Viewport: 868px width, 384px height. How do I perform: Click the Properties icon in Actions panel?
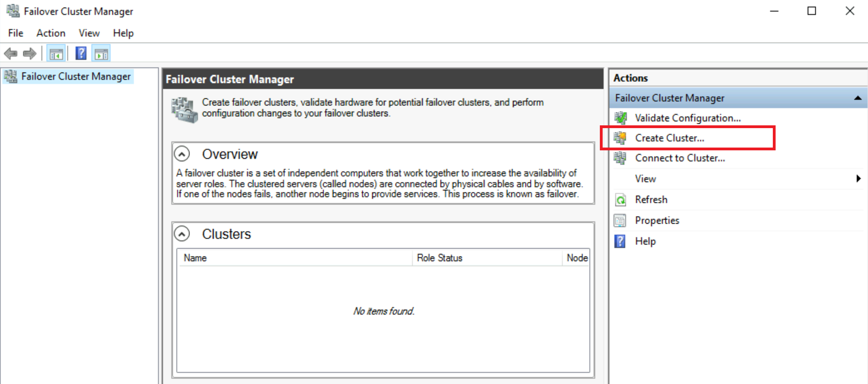point(620,221)
